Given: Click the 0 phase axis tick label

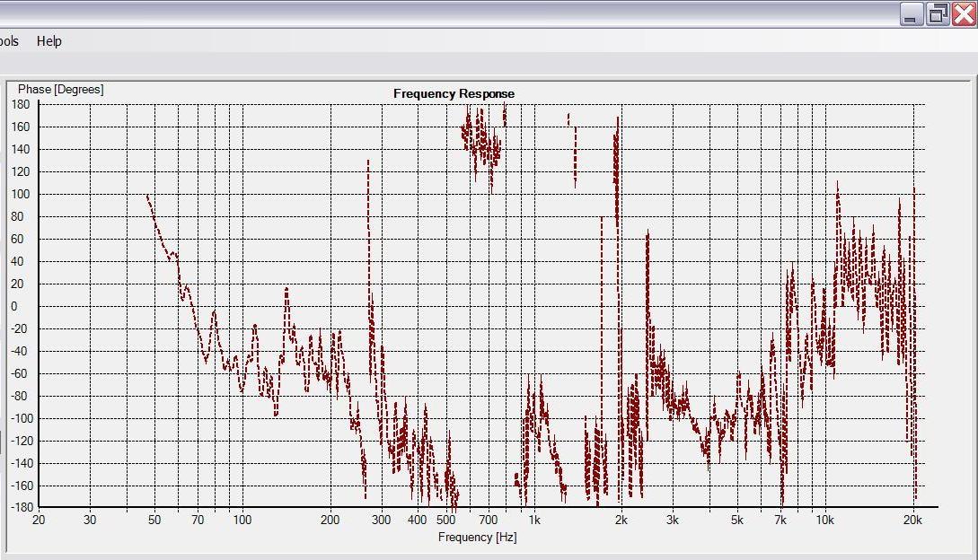Looking at the screenshot, I should (x=14, y=306).
